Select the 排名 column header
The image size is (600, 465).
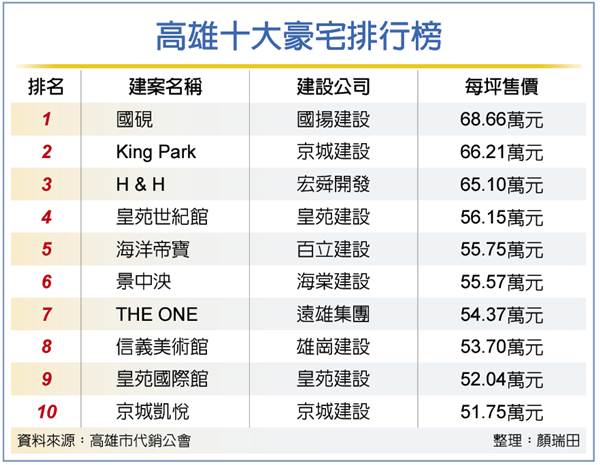pos(46,86)
